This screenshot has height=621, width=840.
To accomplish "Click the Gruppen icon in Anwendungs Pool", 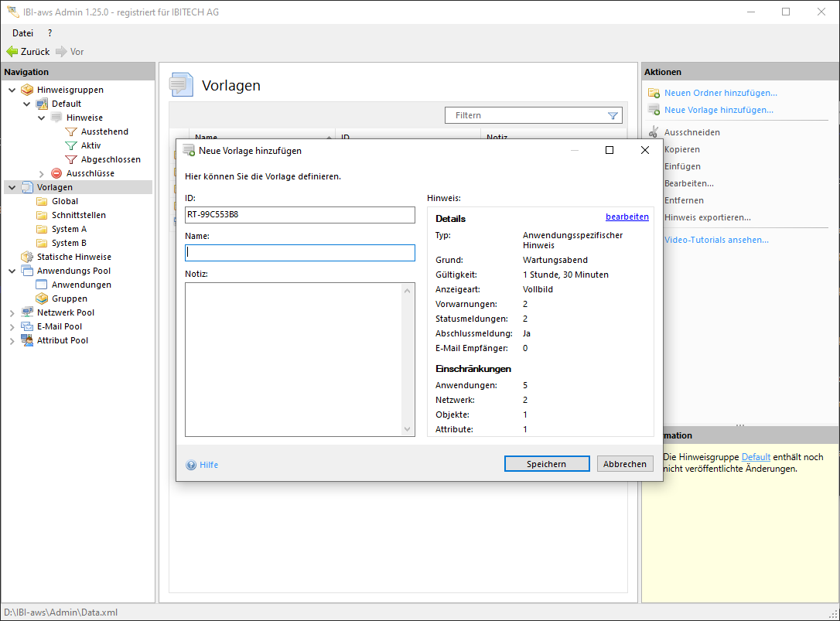I will coord(42,299).
